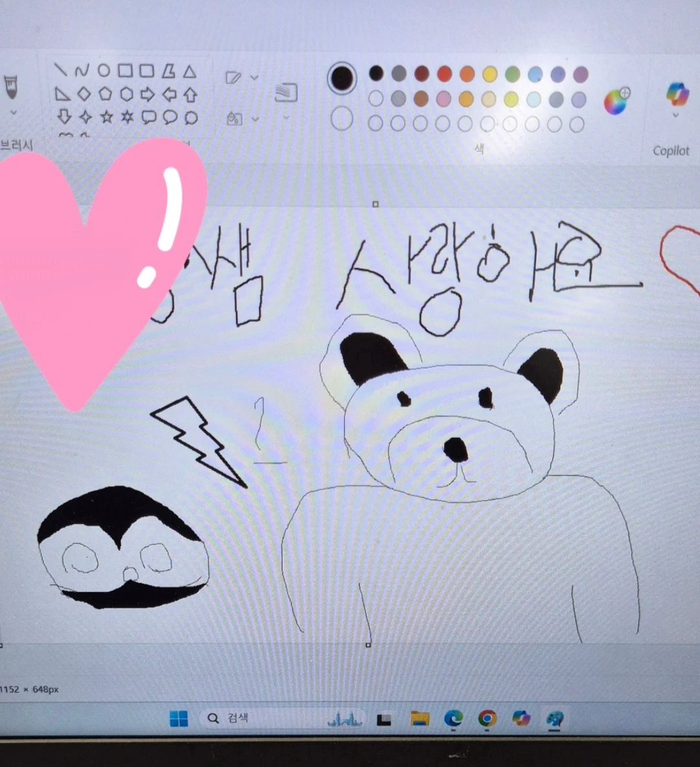Open Task View from the taskbar
700x767 pixels.
(x=384, y=719)
